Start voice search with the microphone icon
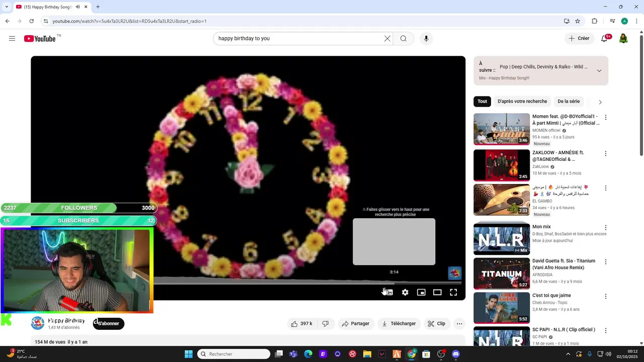 coord(426,39)
